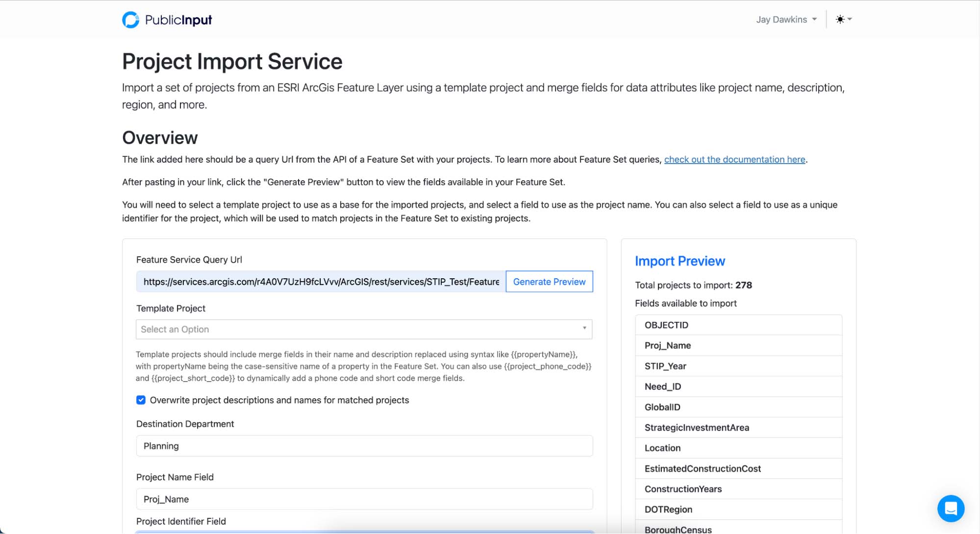Image resolution: width=980 pixels, height=534 pixels.
Task: Open the documentation link
Action: [x=734, y=159]
